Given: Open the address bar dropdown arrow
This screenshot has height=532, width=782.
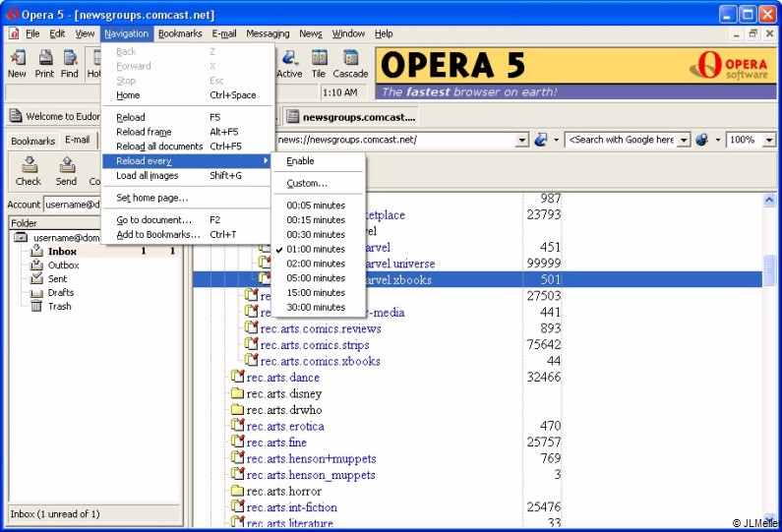Looking at the screenshot, I should [x=521, y=140].
